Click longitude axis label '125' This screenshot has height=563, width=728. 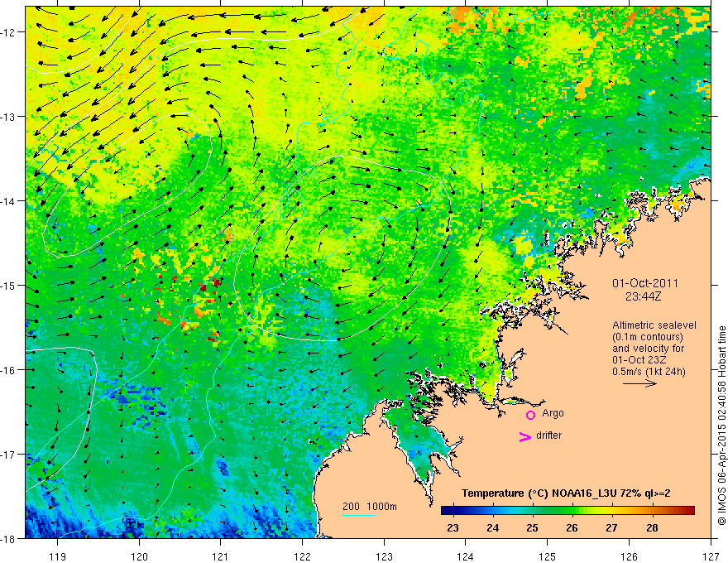pyautogui.click(x=548, y=556)
